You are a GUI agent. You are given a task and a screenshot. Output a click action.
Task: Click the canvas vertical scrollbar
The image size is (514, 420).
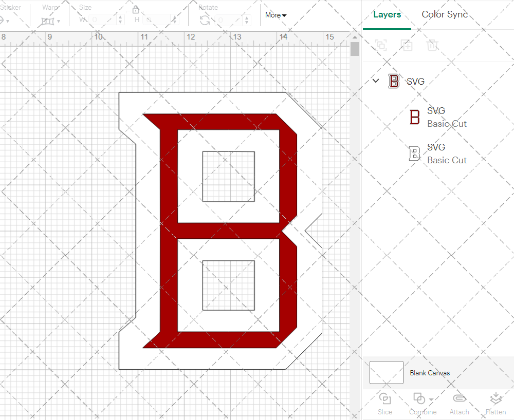point(354,49)
